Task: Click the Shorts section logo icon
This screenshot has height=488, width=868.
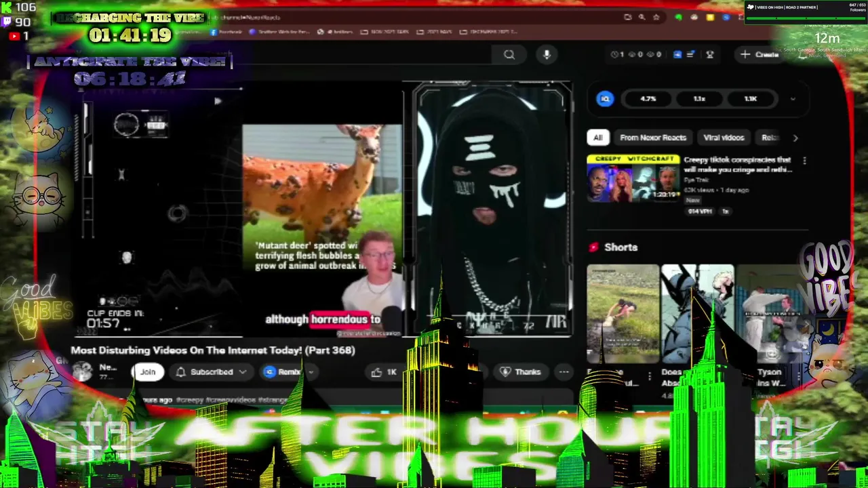Action: pos(593,247)
